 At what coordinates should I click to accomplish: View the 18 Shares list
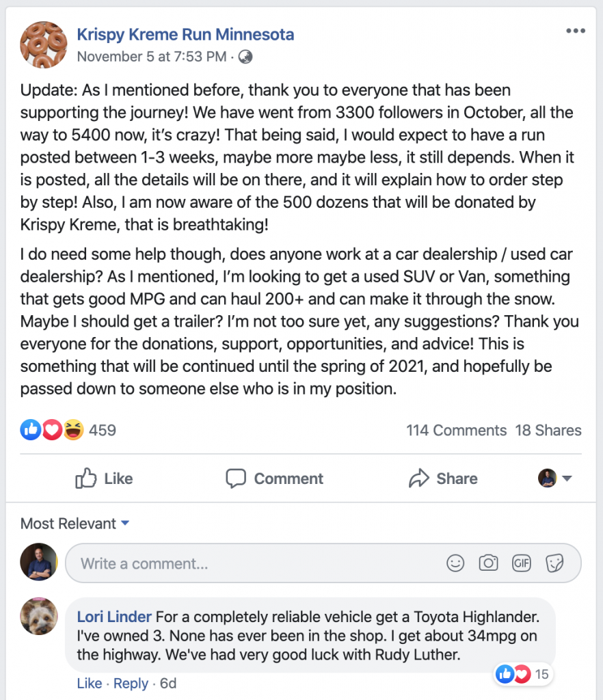[548, 431]
